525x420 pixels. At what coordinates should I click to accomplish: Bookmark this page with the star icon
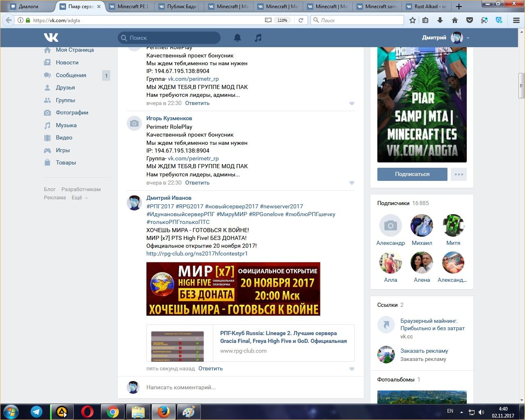point(413,20)
